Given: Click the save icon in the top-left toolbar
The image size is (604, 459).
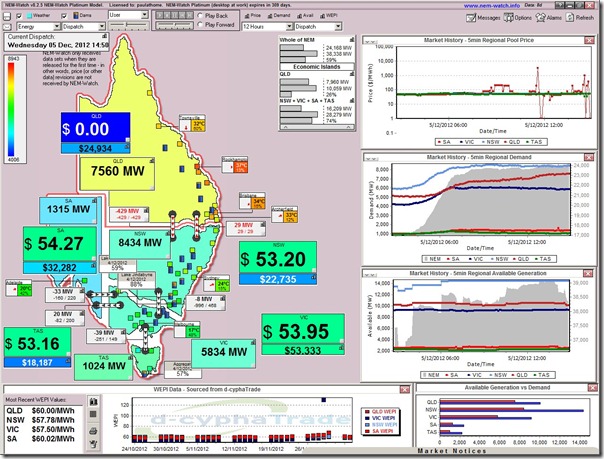Looking at the screenshot, I should pyautogui.click(x=7, y=16).
